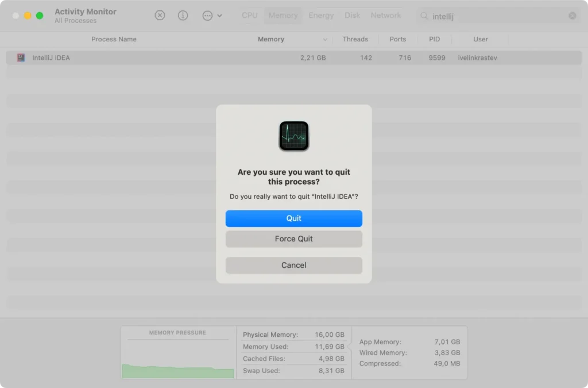The height and width of the screenshot is (388, 588).
Task: Click the Physical Memory 16,00 GB entry
Action: click(x=293, y=335)
